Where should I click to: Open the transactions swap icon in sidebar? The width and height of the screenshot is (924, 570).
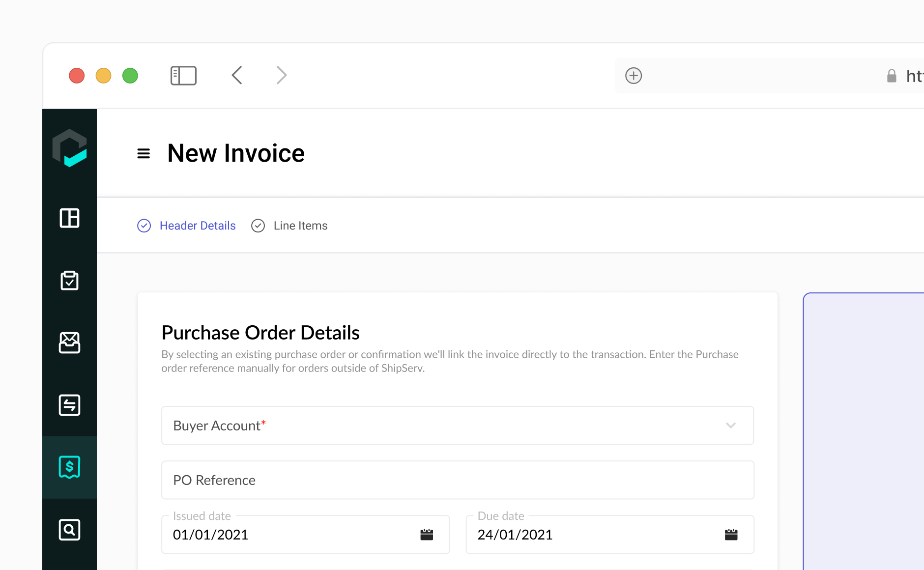(x=69, y=405)
